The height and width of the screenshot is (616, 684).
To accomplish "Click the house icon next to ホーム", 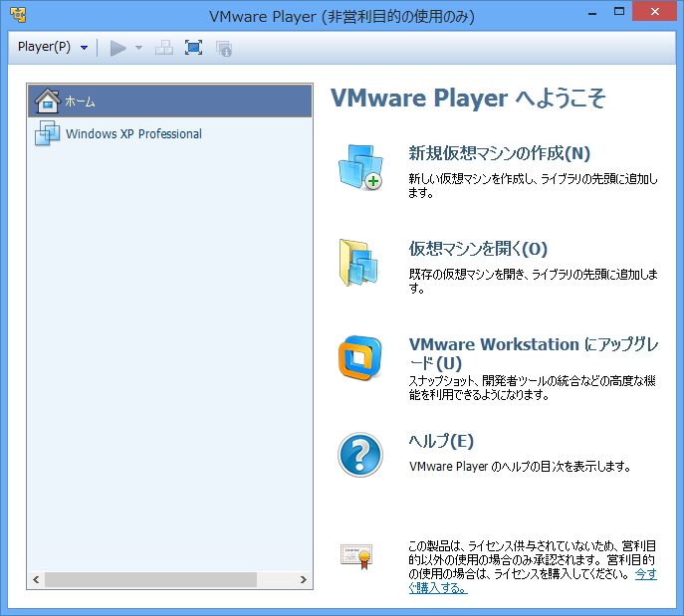I will point(47,101).
